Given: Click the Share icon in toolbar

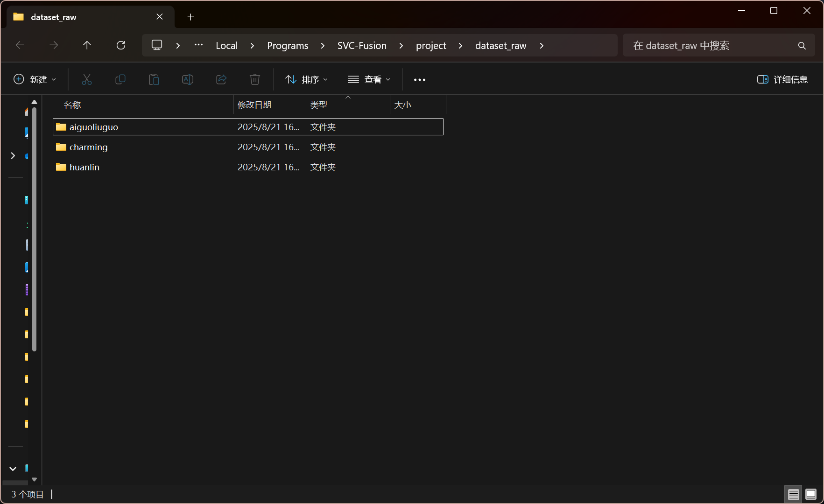Looking at the screenshot, I should click(x=221, y=79).
